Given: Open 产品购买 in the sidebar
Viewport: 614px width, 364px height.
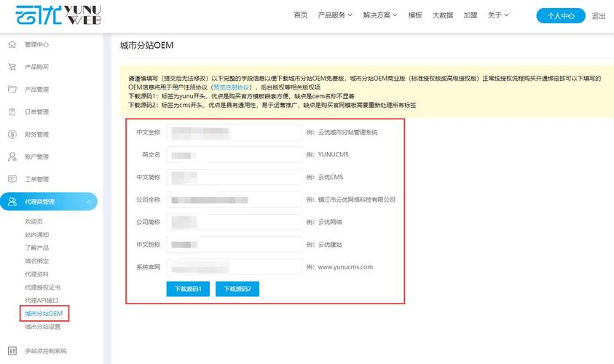Looking at the screenshot, I should click(x=37, y=67).
